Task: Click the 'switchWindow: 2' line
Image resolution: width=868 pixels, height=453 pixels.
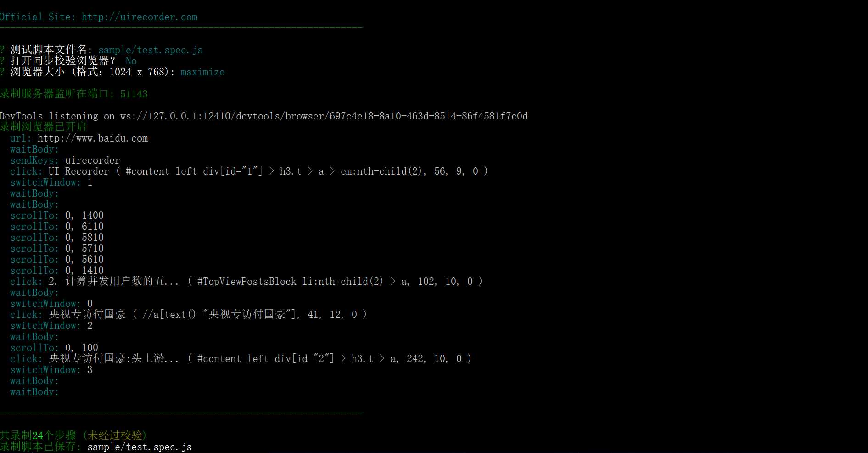Action: 51,326
